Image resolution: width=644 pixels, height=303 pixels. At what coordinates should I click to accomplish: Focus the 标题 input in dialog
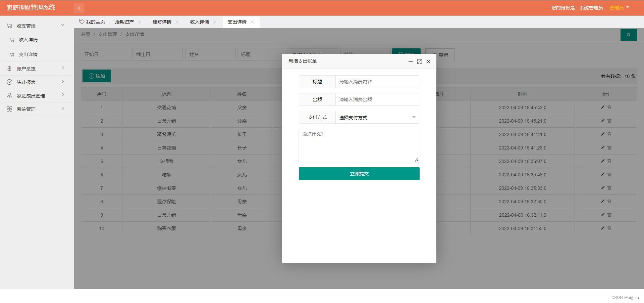point(377,82)
